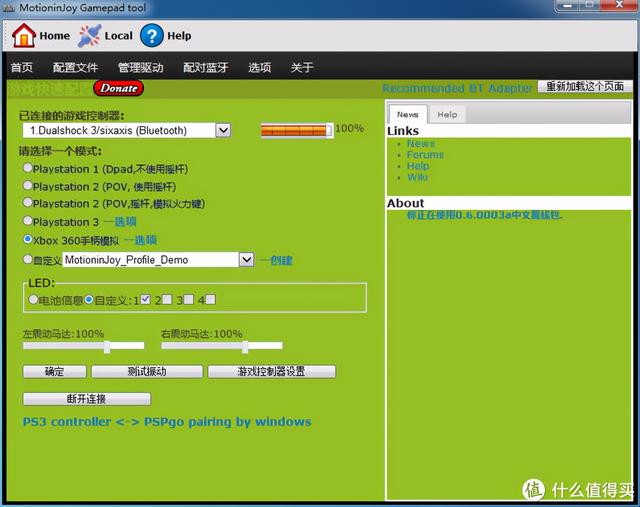Open the 配置文件 menu item

point(75,67)
